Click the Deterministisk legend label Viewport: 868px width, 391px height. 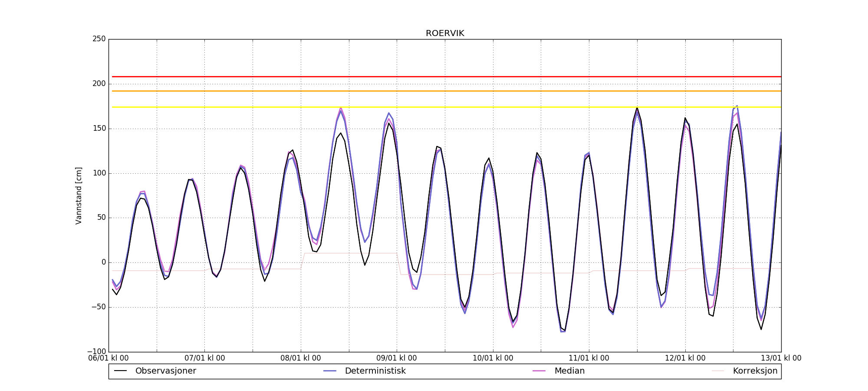click(x=375, y=371)
